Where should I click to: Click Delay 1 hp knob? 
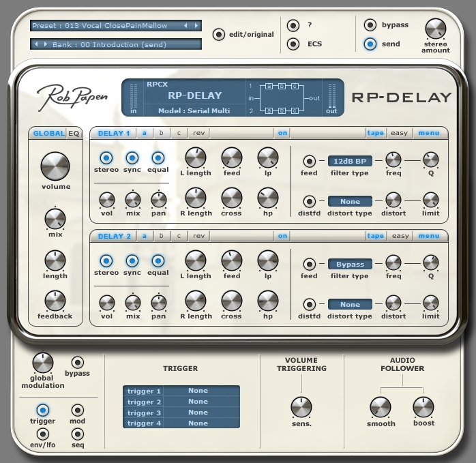pos(268,198)
